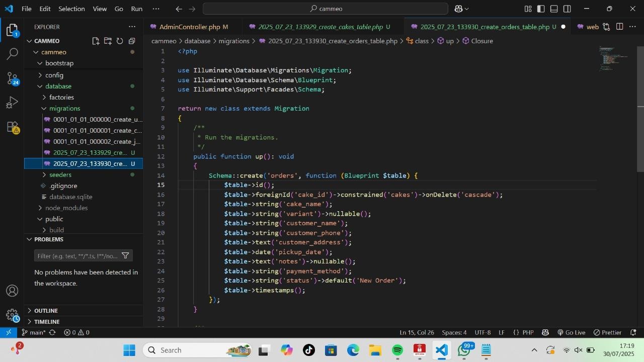644x362 pixels.
Task: Toggle the secondary side bar layout button
Action: pos(567,9)
